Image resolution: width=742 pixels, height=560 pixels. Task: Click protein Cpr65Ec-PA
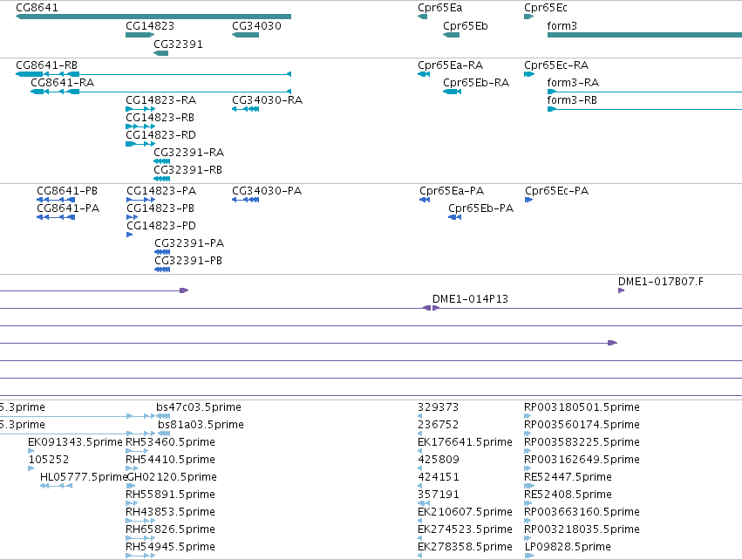click(x=529, y=200)
